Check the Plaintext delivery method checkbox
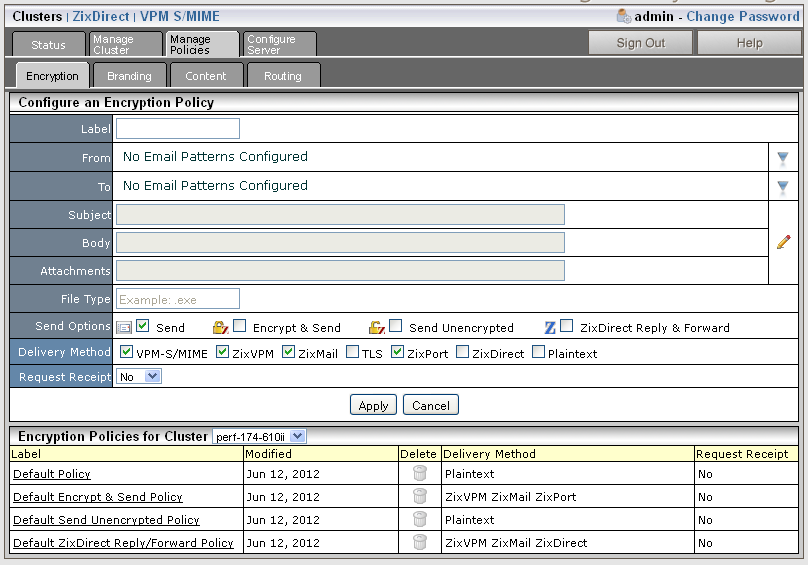Image resolution: width=808 pixels, height=565 pixels. (x=539, y=352)
